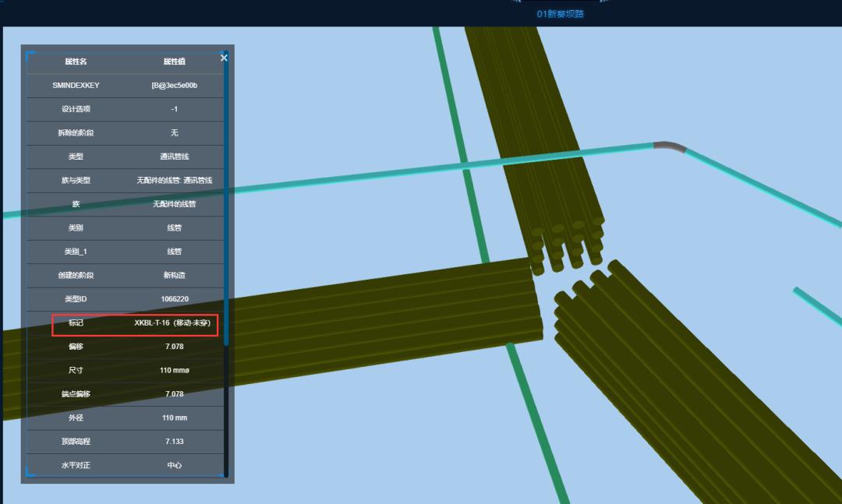The width and height of the screenshot is (842, 504).
Task: Select the 尺寸 row showing 110 mmø
Action: click(x=125, y=370)
